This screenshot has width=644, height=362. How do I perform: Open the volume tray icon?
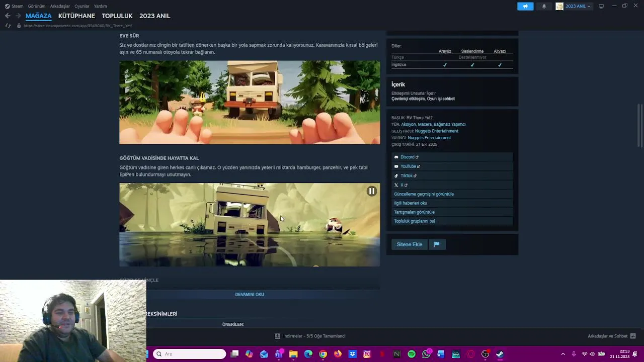[592, 354]
